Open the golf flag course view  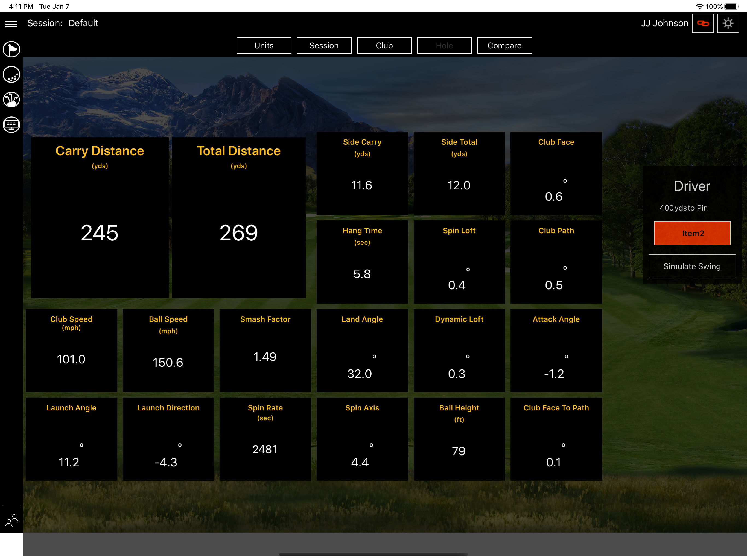pos(11,49)
